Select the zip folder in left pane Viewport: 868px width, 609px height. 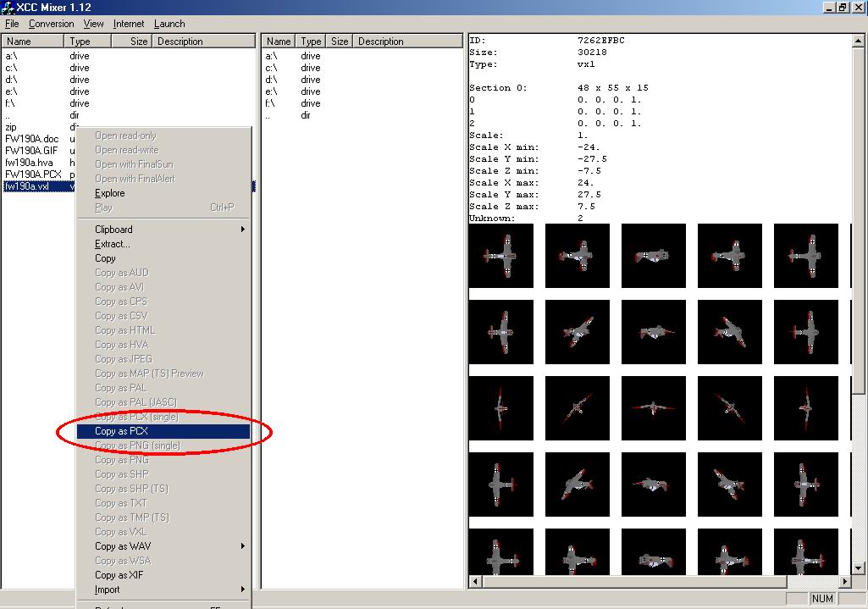[10, 127]
